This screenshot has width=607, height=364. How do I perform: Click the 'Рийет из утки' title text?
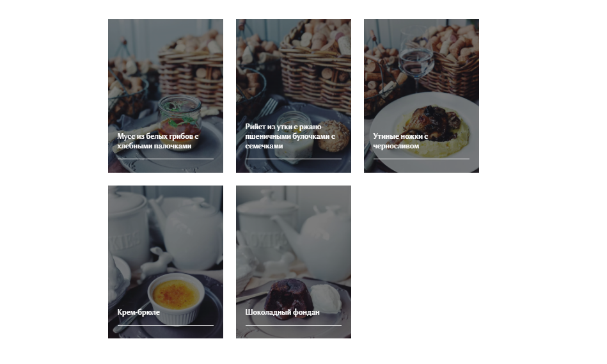[290, 136]
